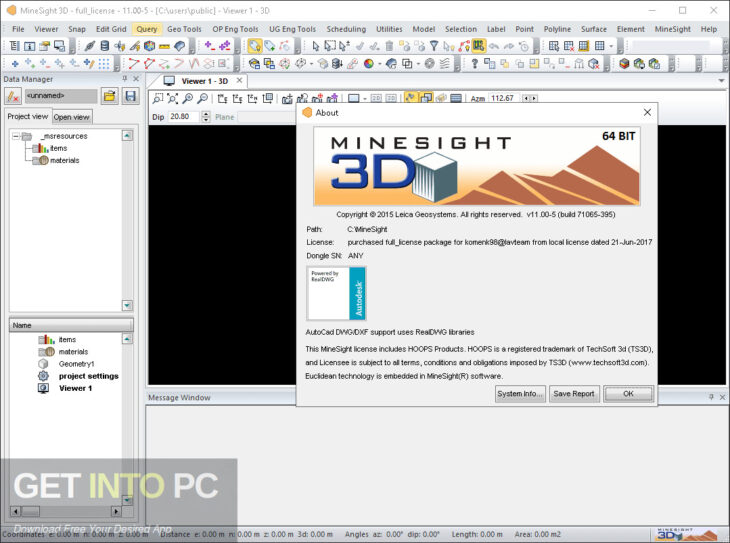Open the Scheduling menu

(x=346, y=29)
